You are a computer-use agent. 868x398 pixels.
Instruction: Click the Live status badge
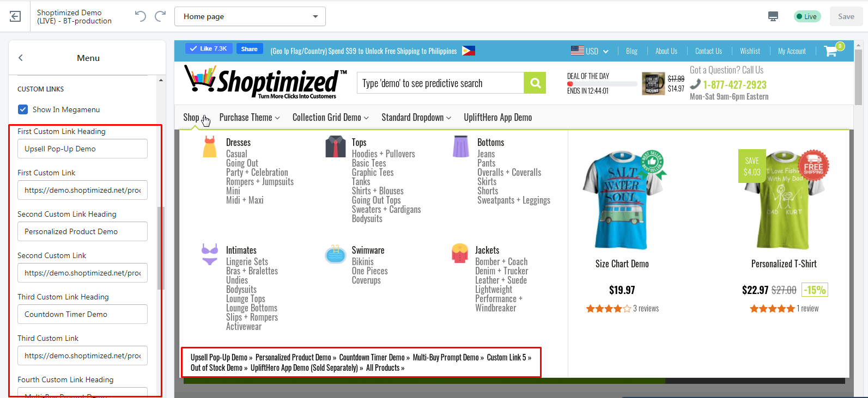pyautogui.click(x=807, y=16)
